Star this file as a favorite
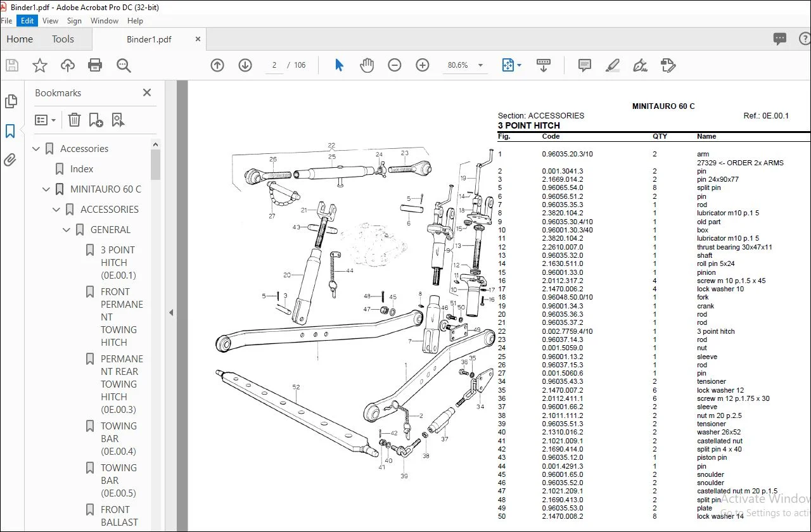The height and width of the screenshot is (532, 811). click(40, 65)
